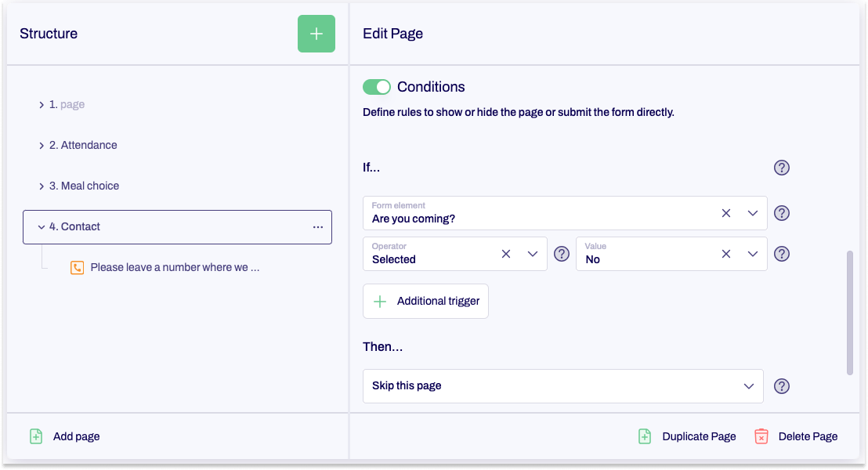
Task: Click the Edit Page title
Action: (392, 34)
